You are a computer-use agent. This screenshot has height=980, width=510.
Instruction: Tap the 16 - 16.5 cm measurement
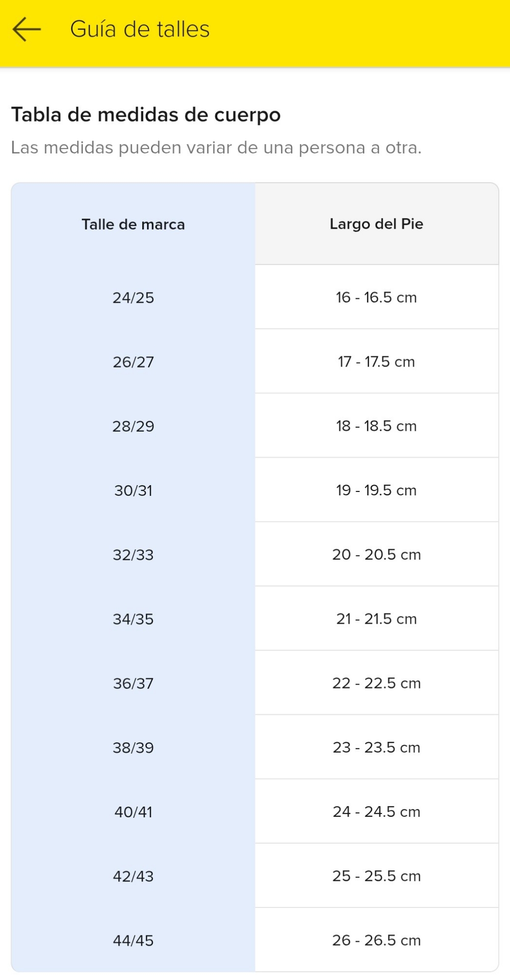(376, 297)
